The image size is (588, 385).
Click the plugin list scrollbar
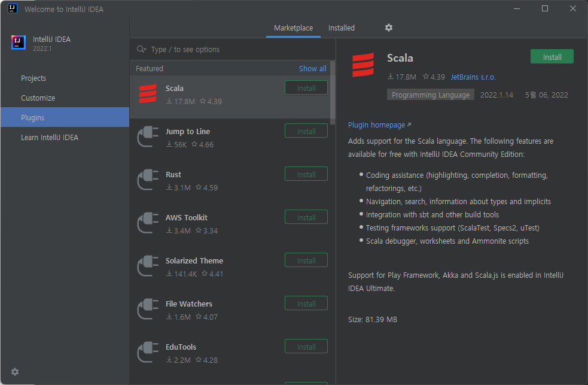(x=332, y=93)
